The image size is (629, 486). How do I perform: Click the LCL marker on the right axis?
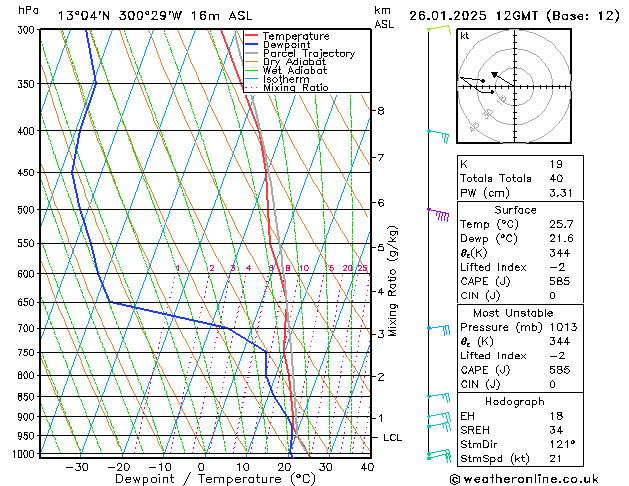click(393, 438)
